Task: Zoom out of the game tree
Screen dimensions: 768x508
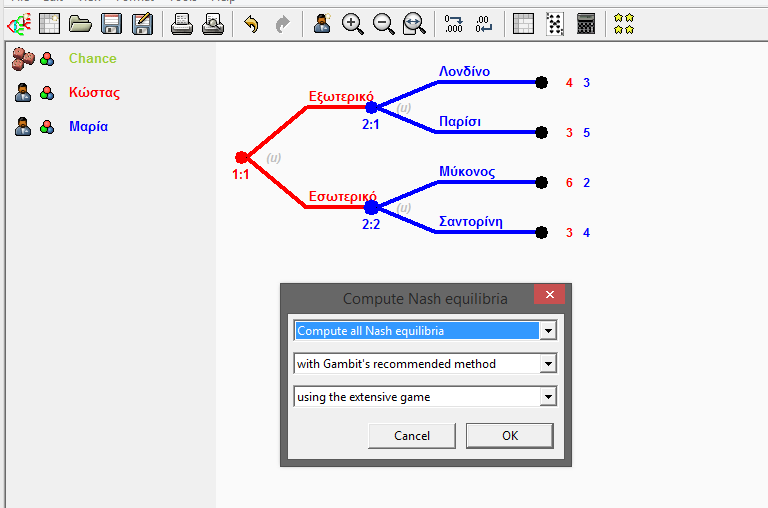Action: coord(384,24)
